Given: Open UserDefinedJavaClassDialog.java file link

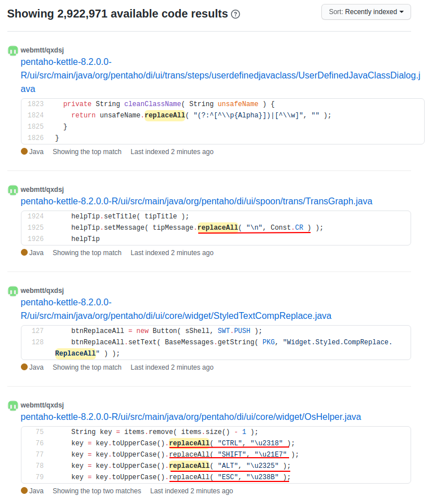Looking at the screenshot, I should pyautogui.click(x=220, y=75).
